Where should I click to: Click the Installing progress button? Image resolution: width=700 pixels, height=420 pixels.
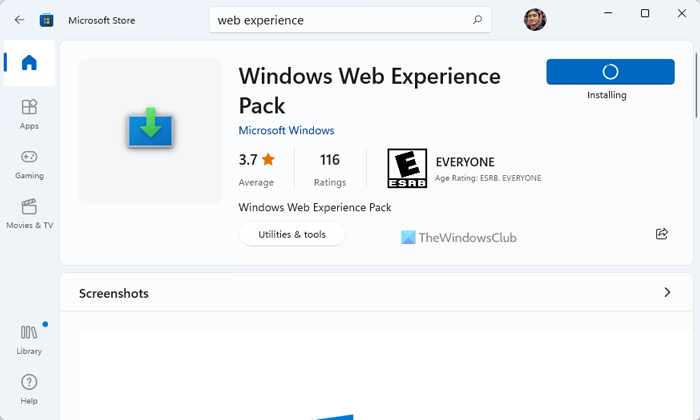click(x=610, y=72)
